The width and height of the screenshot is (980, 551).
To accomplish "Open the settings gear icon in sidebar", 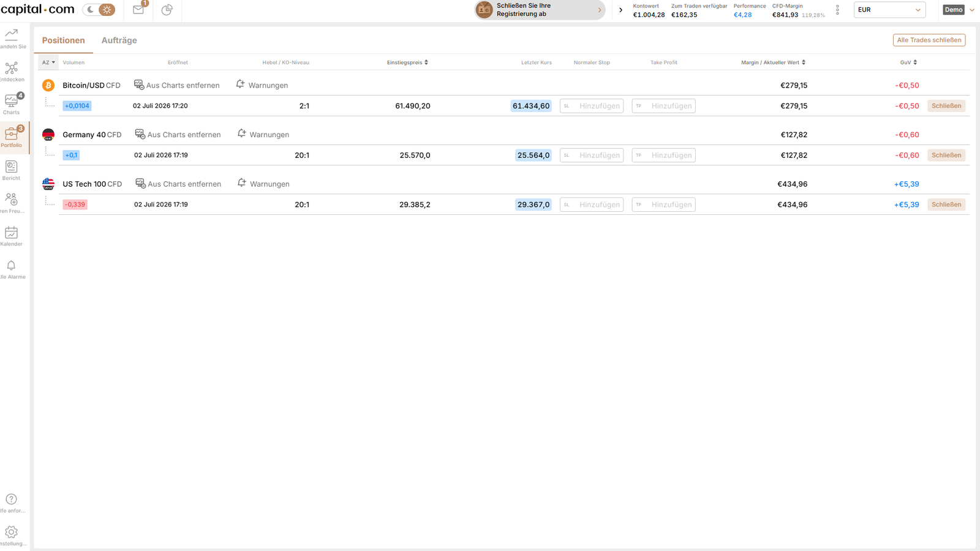I will pos(12,532).
